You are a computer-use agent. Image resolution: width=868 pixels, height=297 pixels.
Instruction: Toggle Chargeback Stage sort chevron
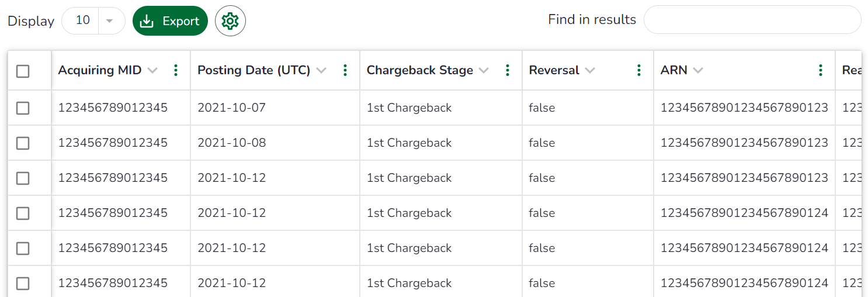[x=484, y=70]
